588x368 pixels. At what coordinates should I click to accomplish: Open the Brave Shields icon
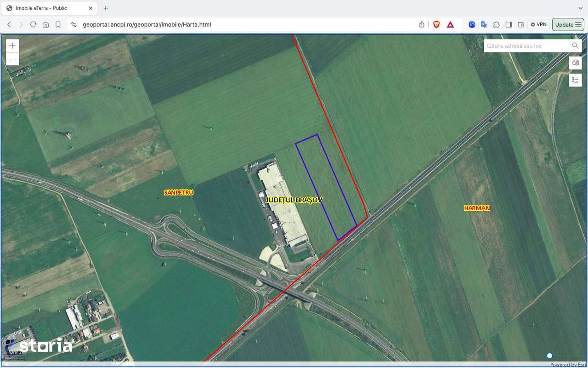436,24
